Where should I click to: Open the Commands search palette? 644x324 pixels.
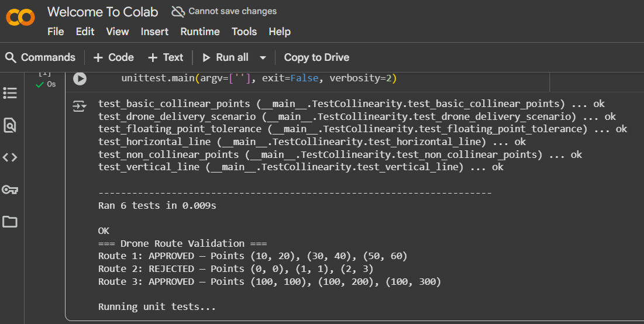click(x=40, y=57)
